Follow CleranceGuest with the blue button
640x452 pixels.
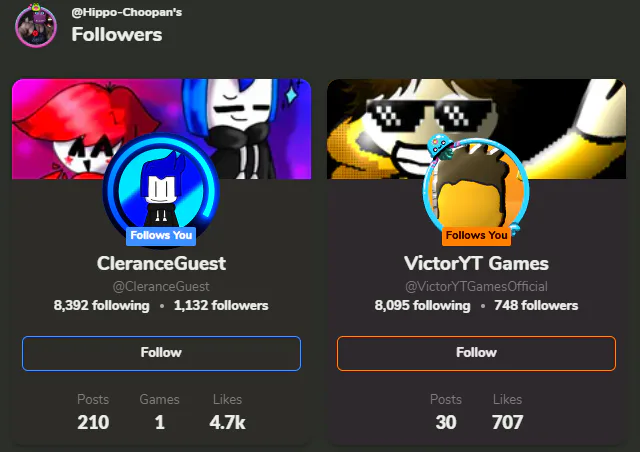coord(161,353)
